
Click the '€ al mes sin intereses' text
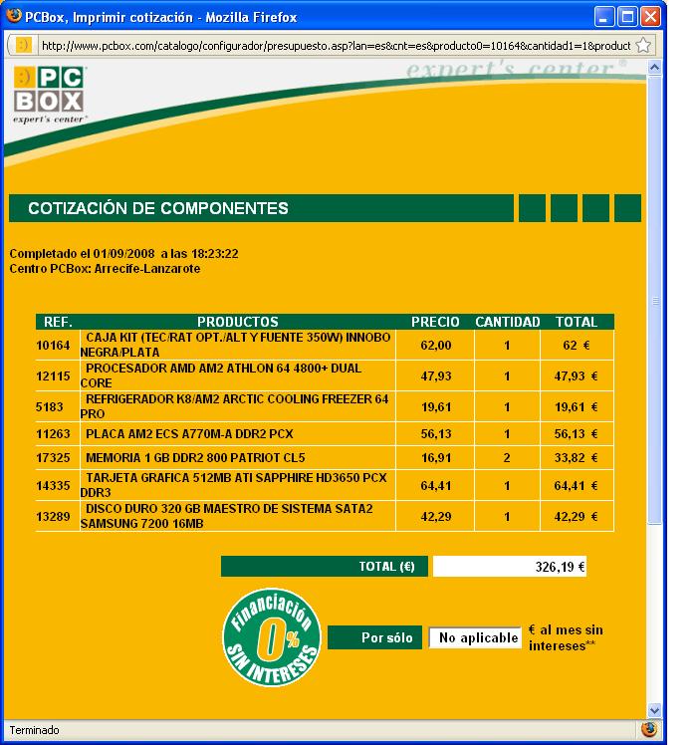(x=566, y=637)
